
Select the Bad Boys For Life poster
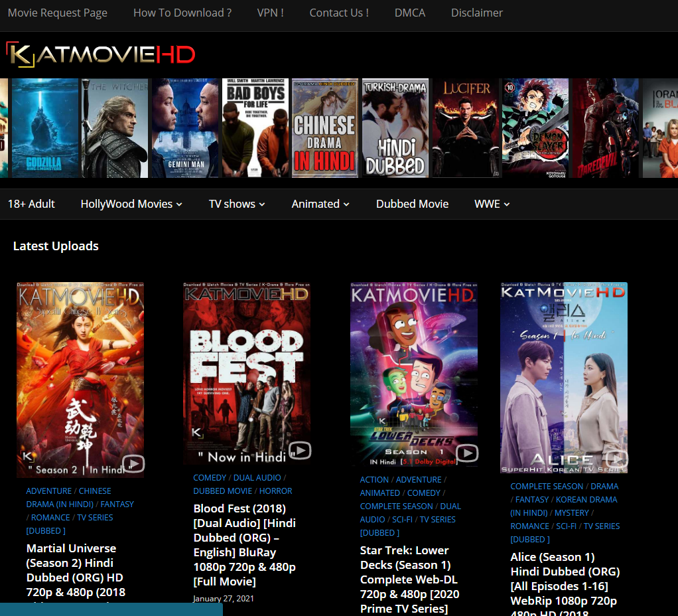(x=255, y=128)
